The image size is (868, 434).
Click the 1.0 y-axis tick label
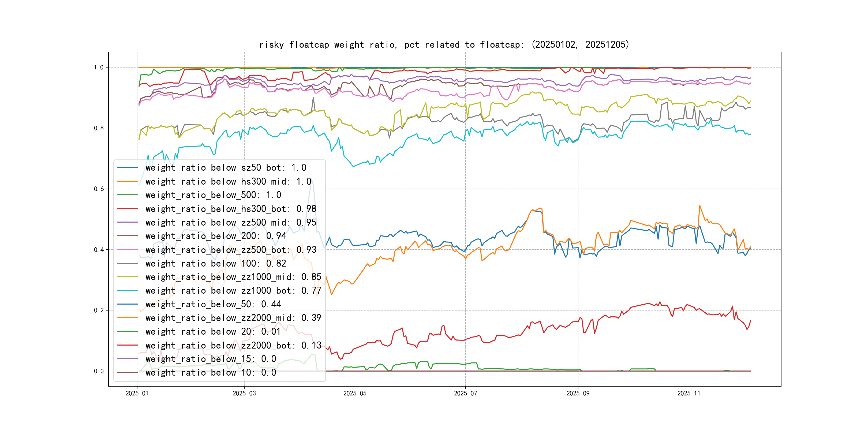click(99, 68)
